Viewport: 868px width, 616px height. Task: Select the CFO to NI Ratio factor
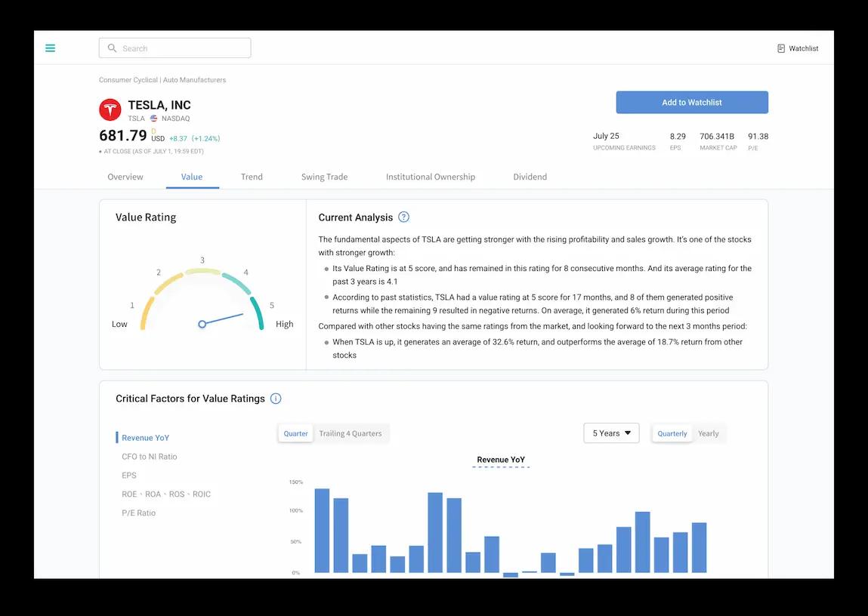tap(150, 456)
